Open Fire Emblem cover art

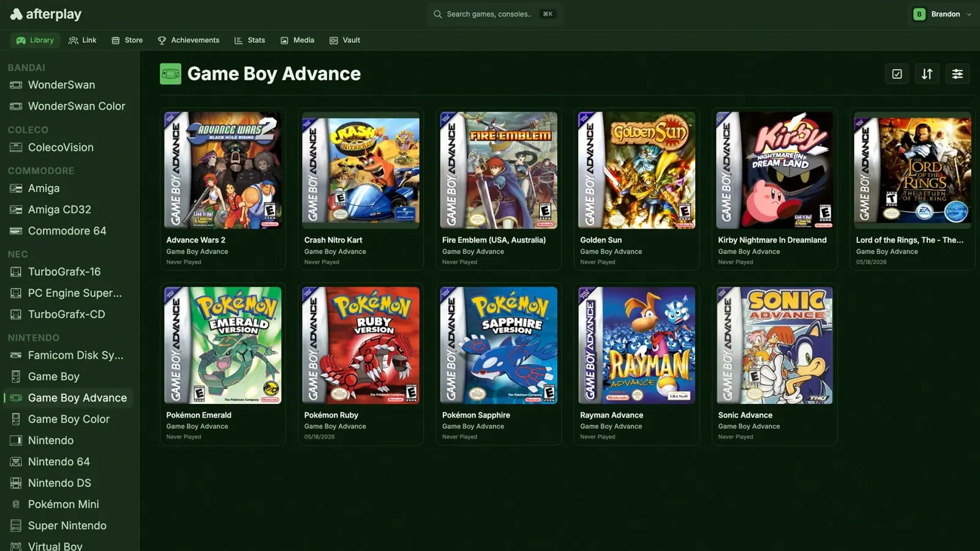499,170
